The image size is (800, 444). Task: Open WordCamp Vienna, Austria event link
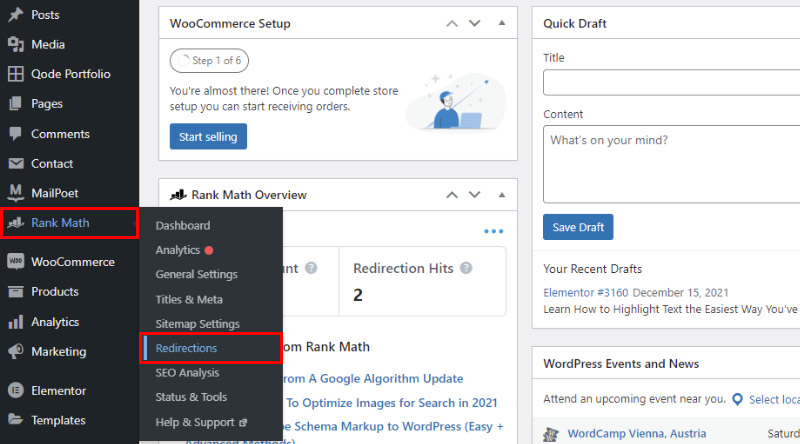pyautogui.click(x=637, y=434)
